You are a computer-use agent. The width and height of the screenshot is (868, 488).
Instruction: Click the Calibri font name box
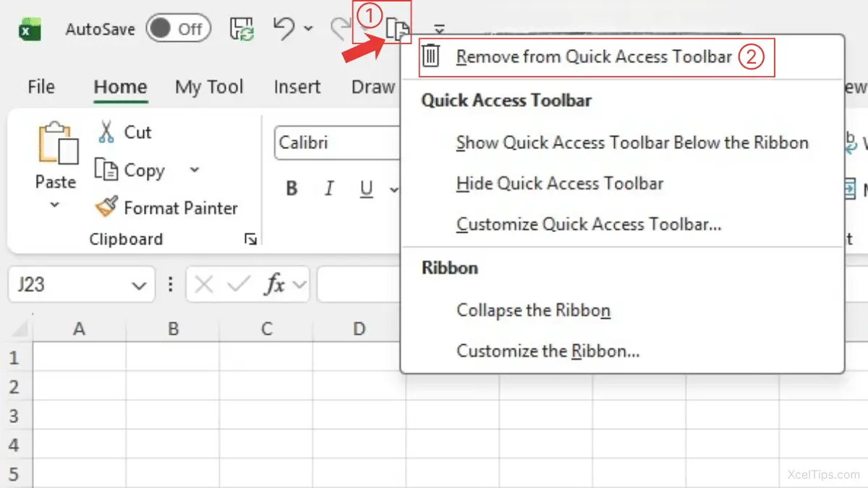click(x=336, y=143)
